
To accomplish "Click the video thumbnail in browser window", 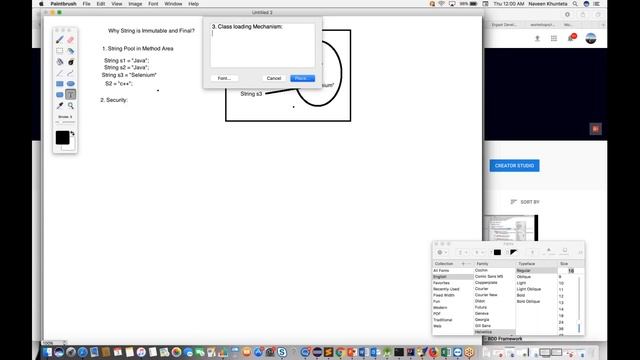I will click(x=511, y=228).
